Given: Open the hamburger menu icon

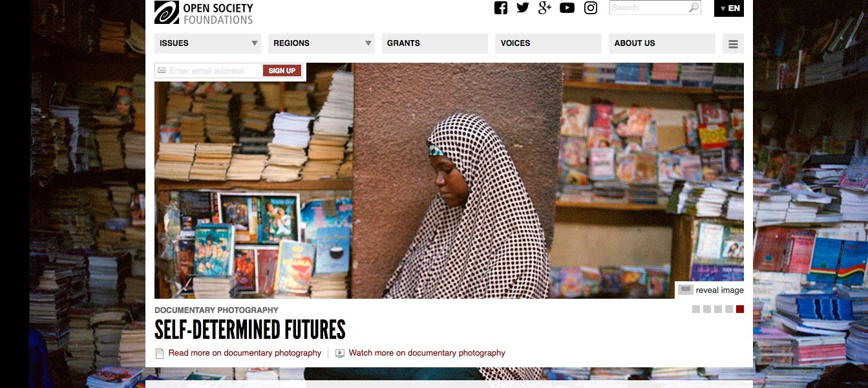Looking at the screenshot, I should [733, 44].
